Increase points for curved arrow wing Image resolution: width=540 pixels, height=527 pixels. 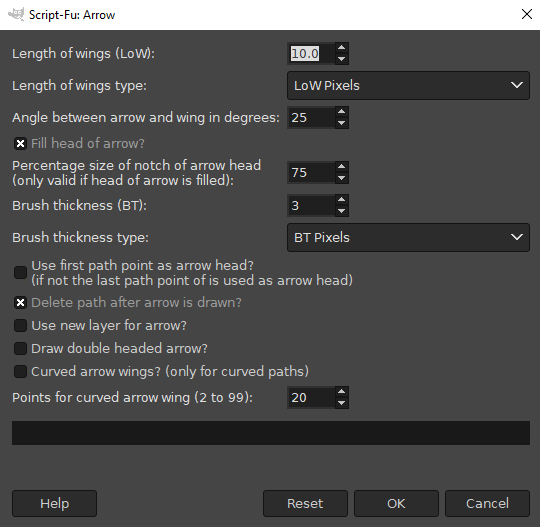point(341,392)
